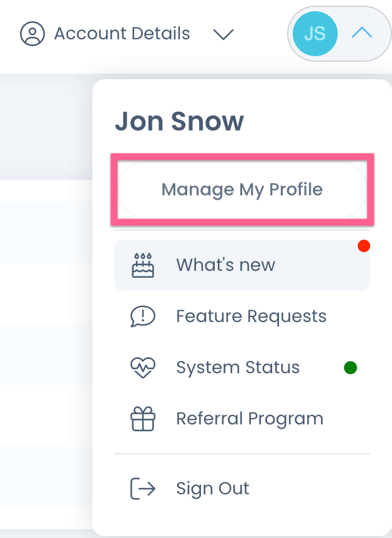Viewport: 392px width, 538px height.
Task: Click the What's new birthday cake icon
Action: coord(142,265)
